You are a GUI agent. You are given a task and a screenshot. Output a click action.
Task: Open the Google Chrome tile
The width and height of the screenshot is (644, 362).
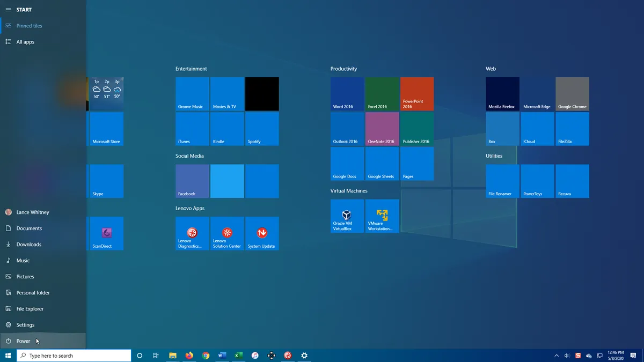tap(572, 94)
